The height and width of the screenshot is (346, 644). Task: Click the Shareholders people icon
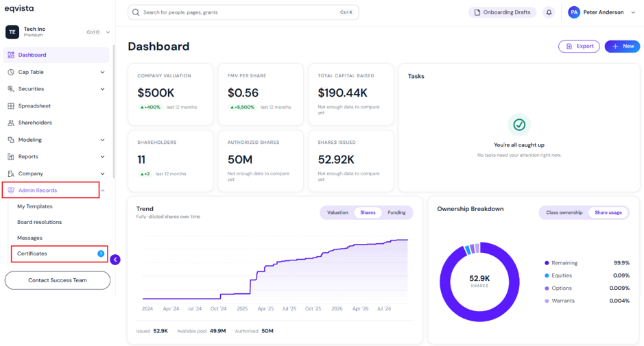pos(11,123)
